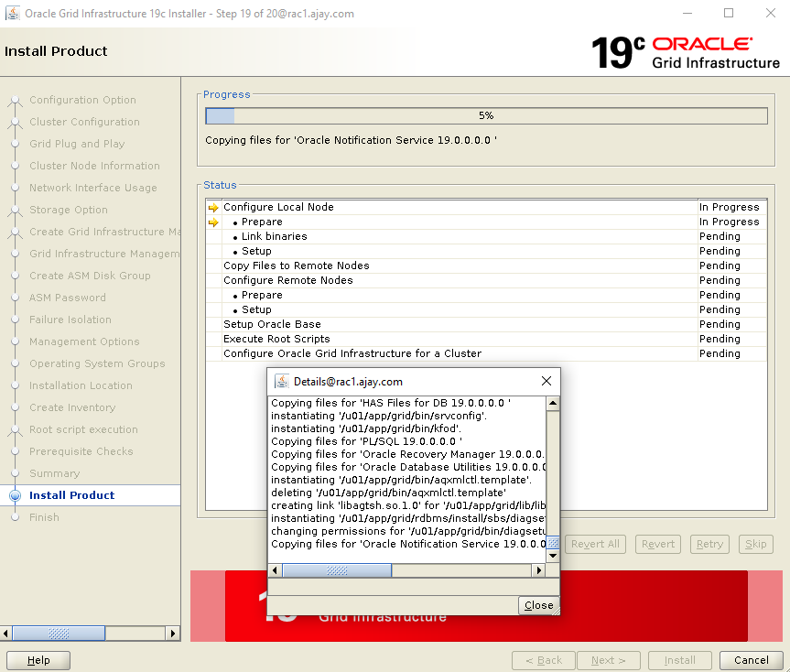Viewport: 790px width, 672px height.
Task: Click the 'Execute Root Scripts' status row
Action: (486, 339)
